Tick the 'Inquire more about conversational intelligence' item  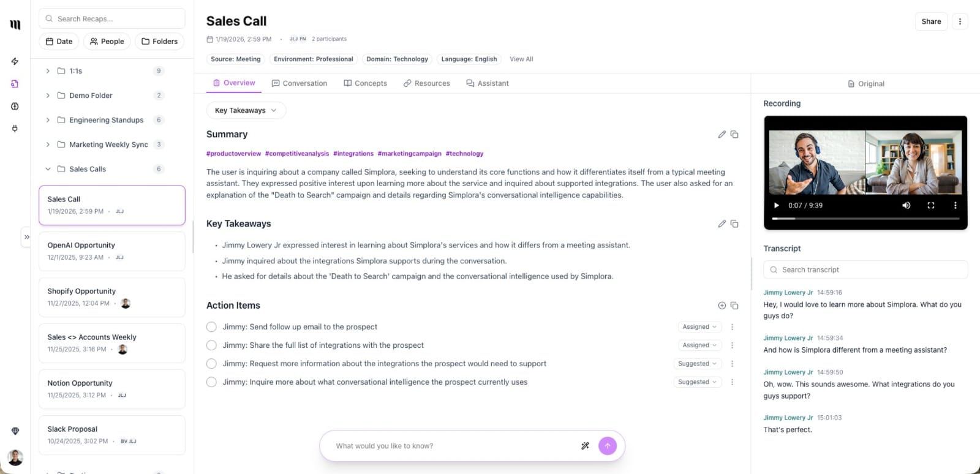click(211, 382)
